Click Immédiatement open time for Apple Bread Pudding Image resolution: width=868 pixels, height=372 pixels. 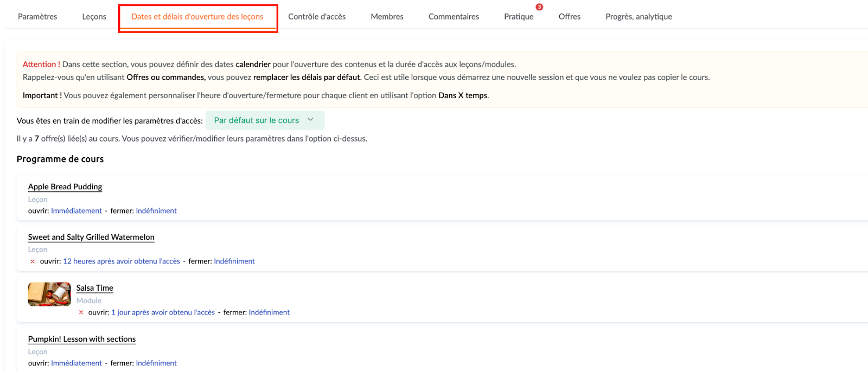(x=76, y=211)
